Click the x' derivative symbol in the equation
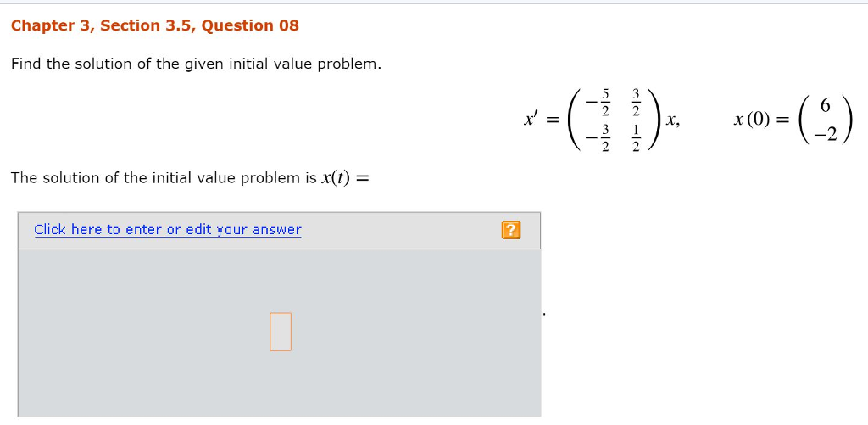The height and width of the screenshot is (425, 868). 532,120
